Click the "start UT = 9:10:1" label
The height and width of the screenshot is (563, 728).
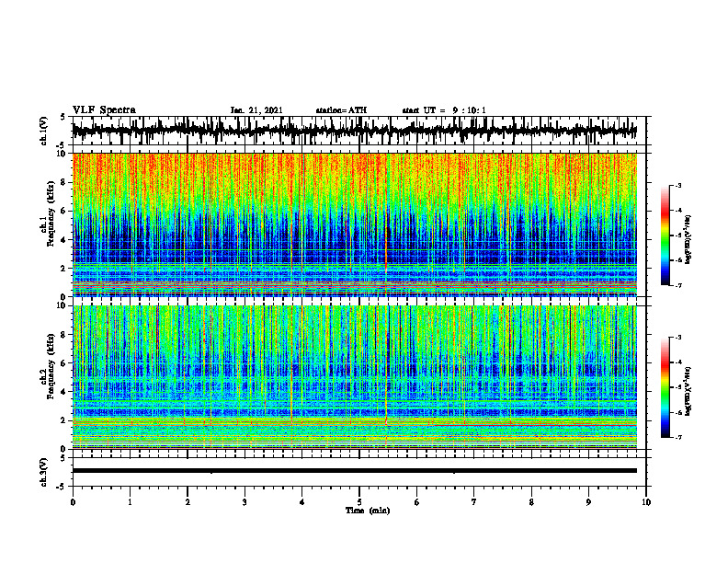444,110
